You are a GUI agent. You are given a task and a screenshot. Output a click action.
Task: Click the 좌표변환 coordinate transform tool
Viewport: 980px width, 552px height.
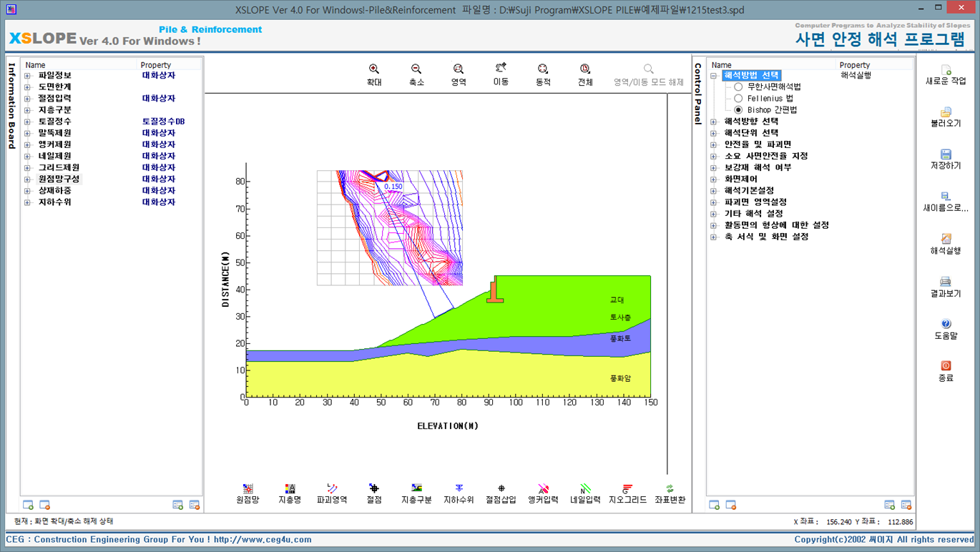click(670, 493)
